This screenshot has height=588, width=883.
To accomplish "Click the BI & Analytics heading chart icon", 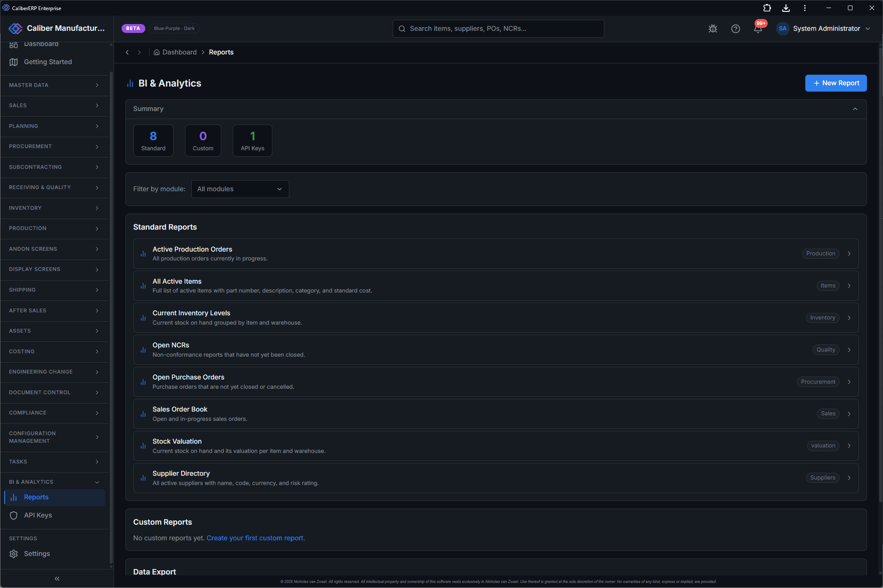I will [x=130, y=84].
